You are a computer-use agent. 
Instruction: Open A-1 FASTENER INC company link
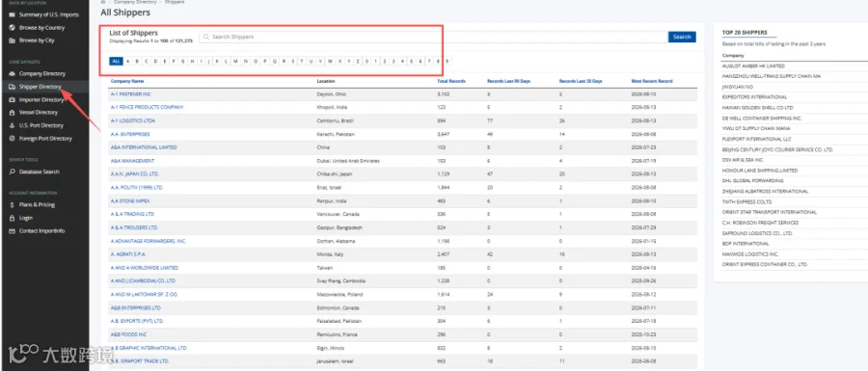pyautogui.click(x=130, y=94)
